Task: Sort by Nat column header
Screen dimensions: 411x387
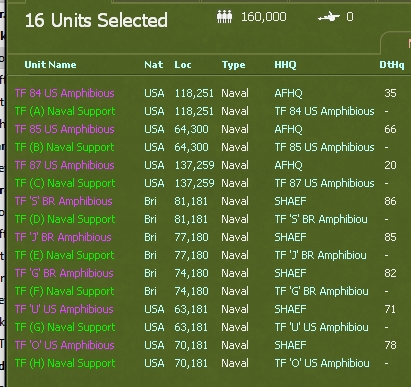Action: pos(154,65)
